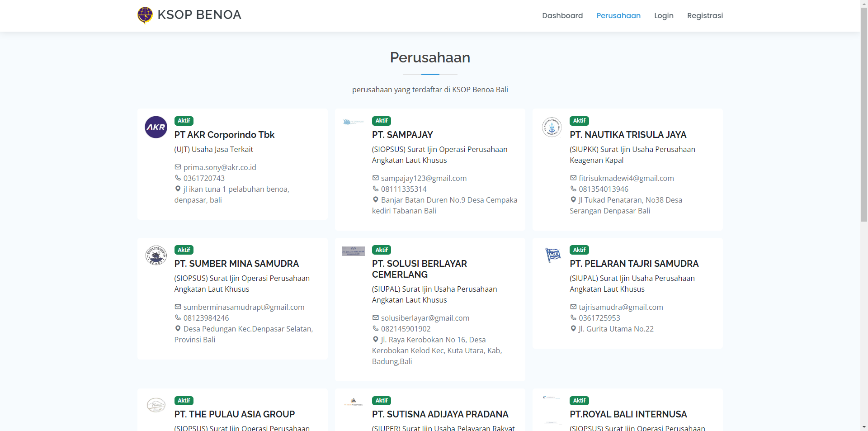Switch to the Perusahaan page
The height and width of the screenshot is (431, 868).
[x=618, y=15]
